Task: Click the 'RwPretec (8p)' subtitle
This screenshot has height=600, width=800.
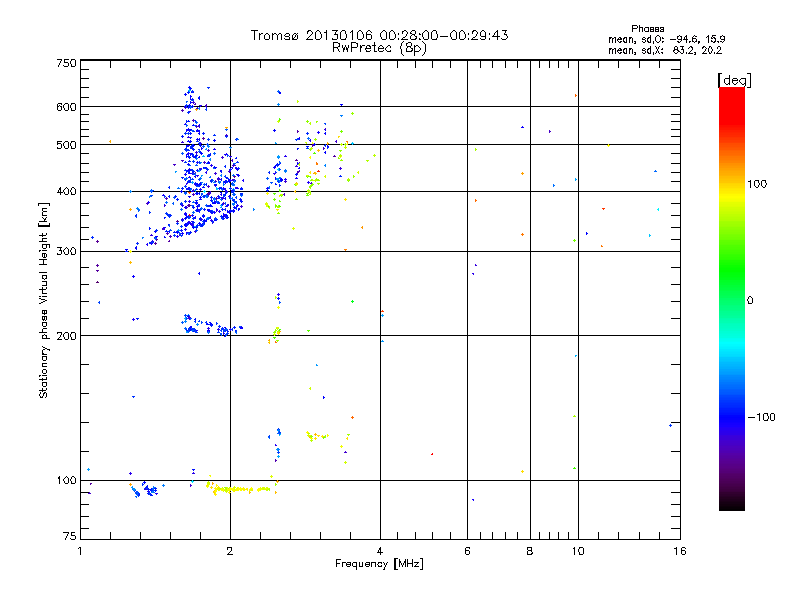Action: (379, 48)
